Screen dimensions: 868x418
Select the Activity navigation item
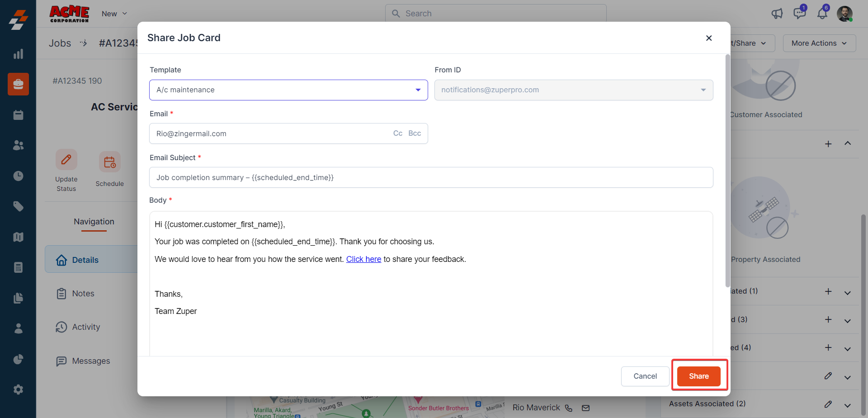86,327
